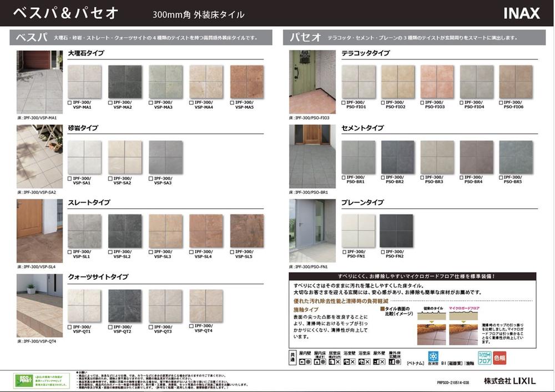The width and height of the screenshot is (555, 392).
Task: Select the dark VSP-MA2 marble tile swatch
Action: [x=125, y=82]
